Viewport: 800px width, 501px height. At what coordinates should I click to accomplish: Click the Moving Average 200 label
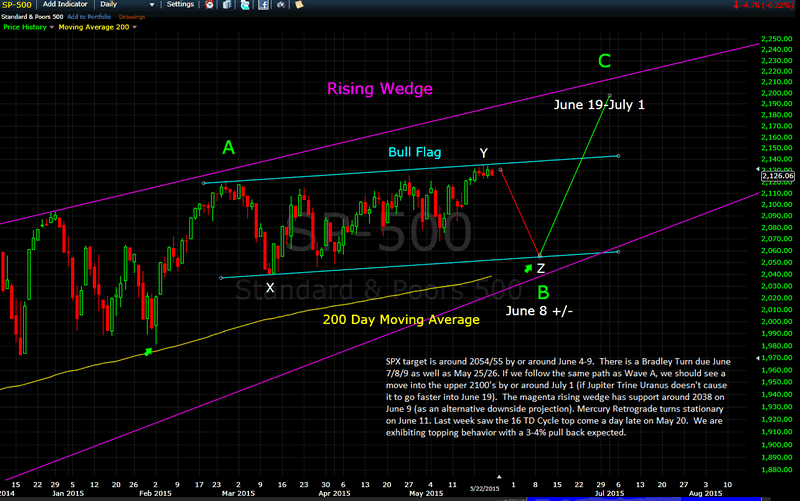click(x=94, y=27)
